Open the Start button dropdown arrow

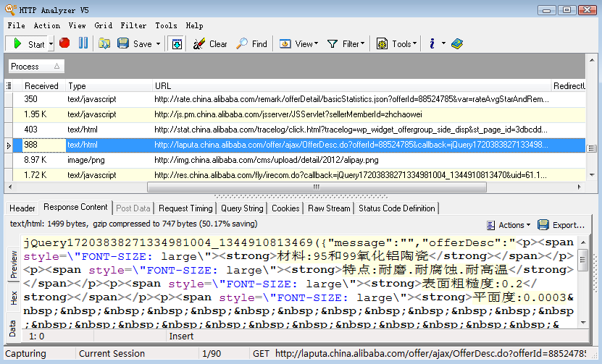pyautogui.click(x=51, y=44)
